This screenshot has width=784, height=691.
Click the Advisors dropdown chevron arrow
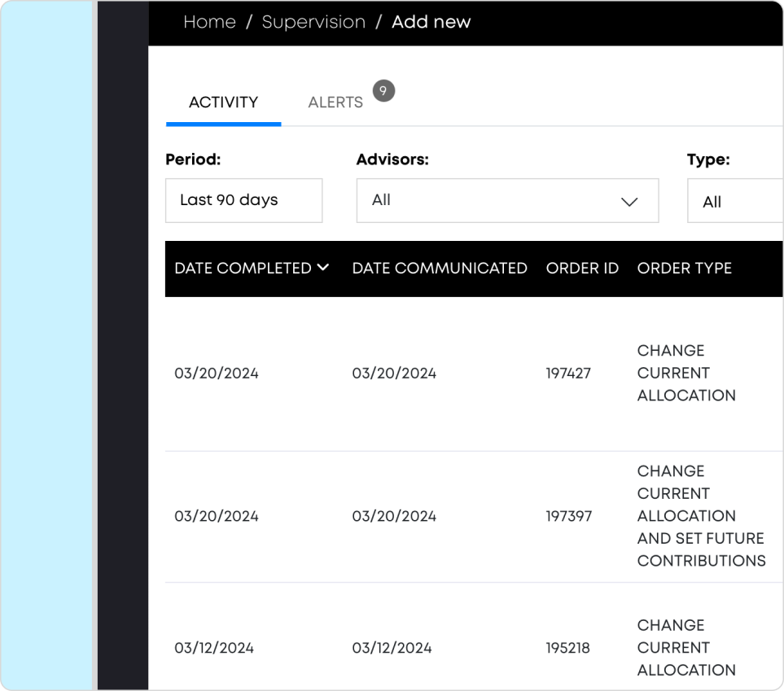click(x=629, y=202)
